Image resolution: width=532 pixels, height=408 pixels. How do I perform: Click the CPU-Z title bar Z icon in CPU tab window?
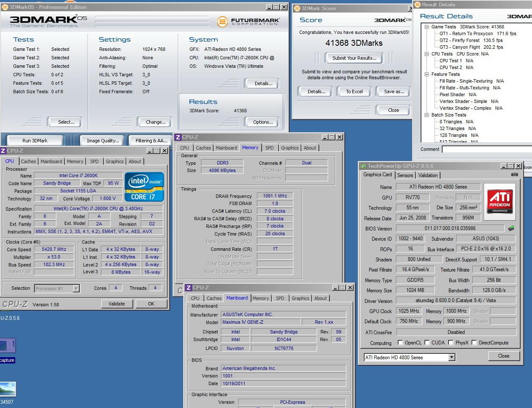point(3,150)
